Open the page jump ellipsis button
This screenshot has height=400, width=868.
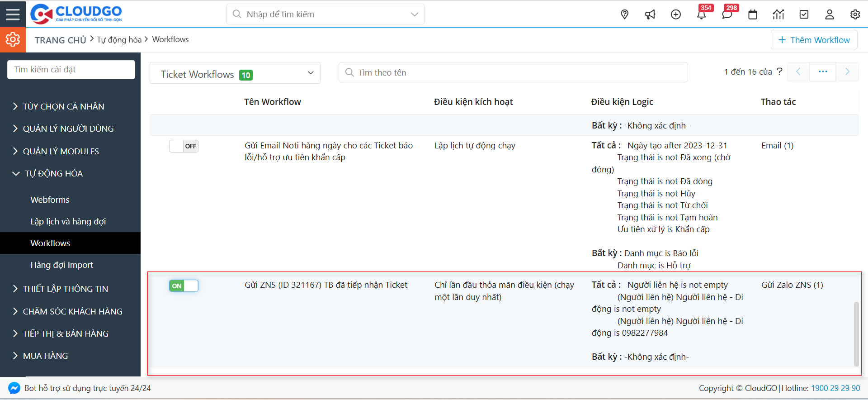[x=823, y=71]
